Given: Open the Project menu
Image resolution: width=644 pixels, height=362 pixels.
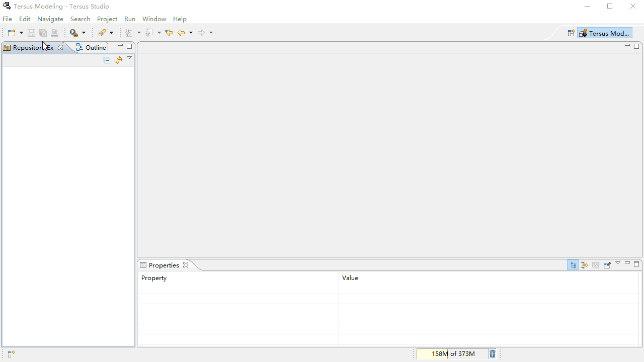Looking at the screenshot, I should 107,19.
